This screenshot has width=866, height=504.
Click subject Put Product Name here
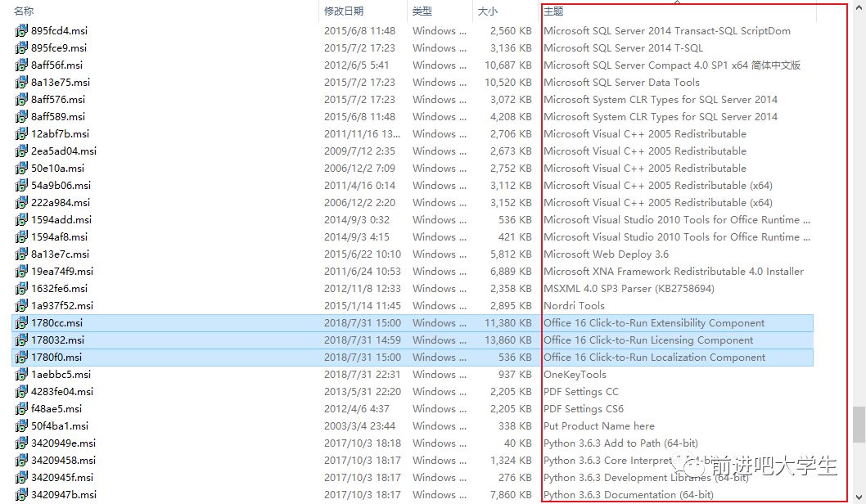(x=598, y=425)
